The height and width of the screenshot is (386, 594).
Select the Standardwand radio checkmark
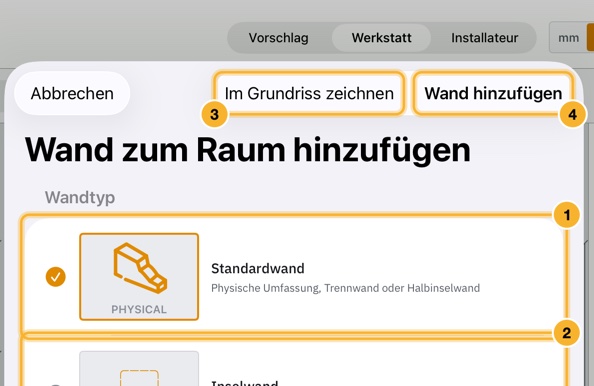[x=56, y=277]
